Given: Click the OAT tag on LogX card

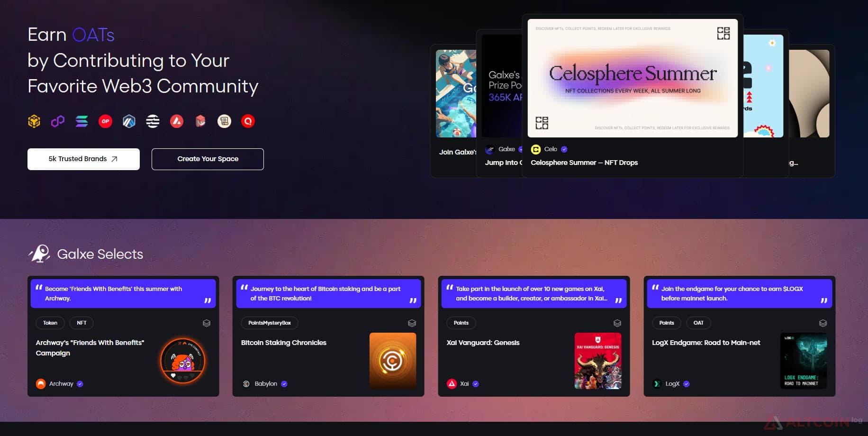Looking at the screenshot, I should (x=698, y=323).
